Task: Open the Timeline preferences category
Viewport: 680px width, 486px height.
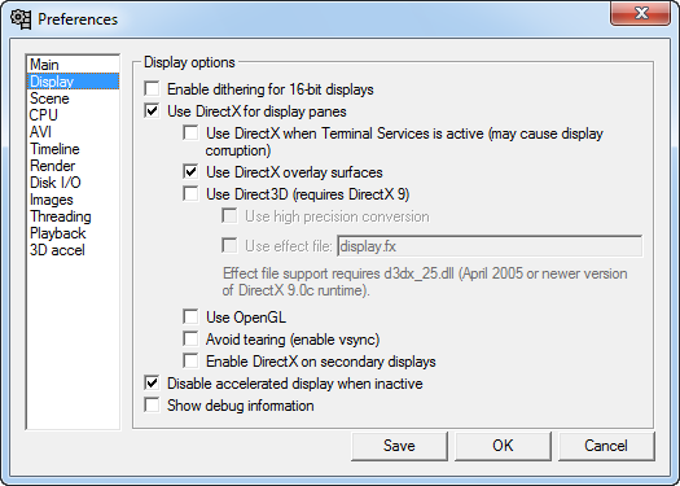Action: tap(55, 149)
